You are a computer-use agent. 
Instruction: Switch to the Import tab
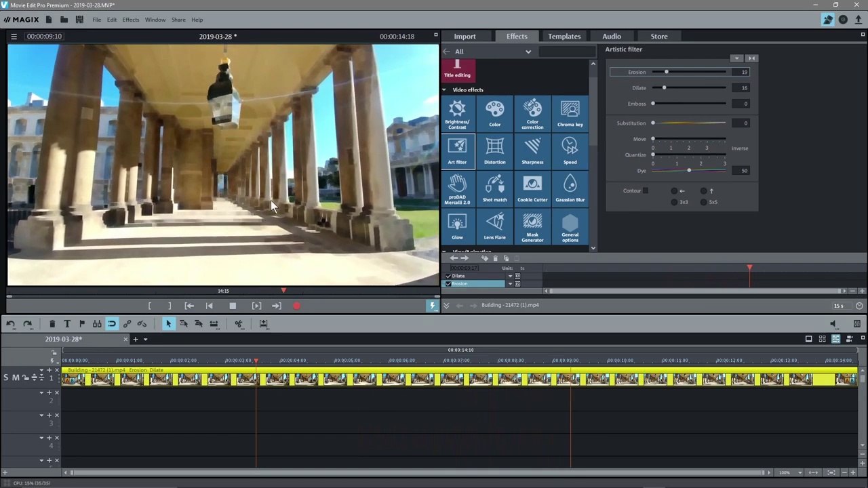[x=465, y=36]
